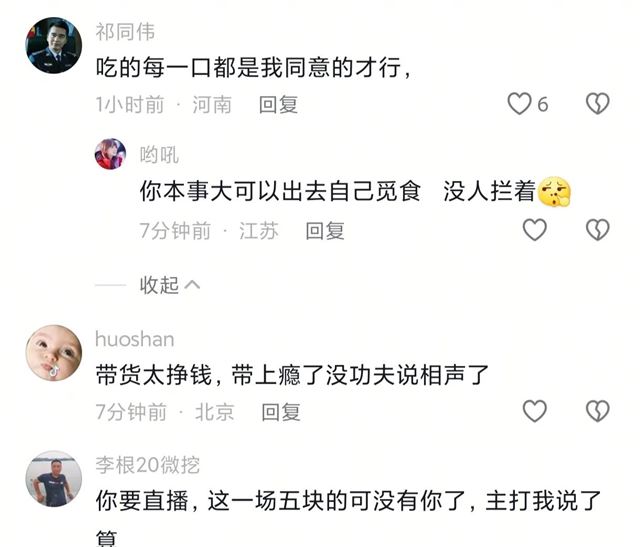This screenshot has width=640, height=547.
Task: Open username 哟吼
Action: pyautogui.click(x=159, y=155)
